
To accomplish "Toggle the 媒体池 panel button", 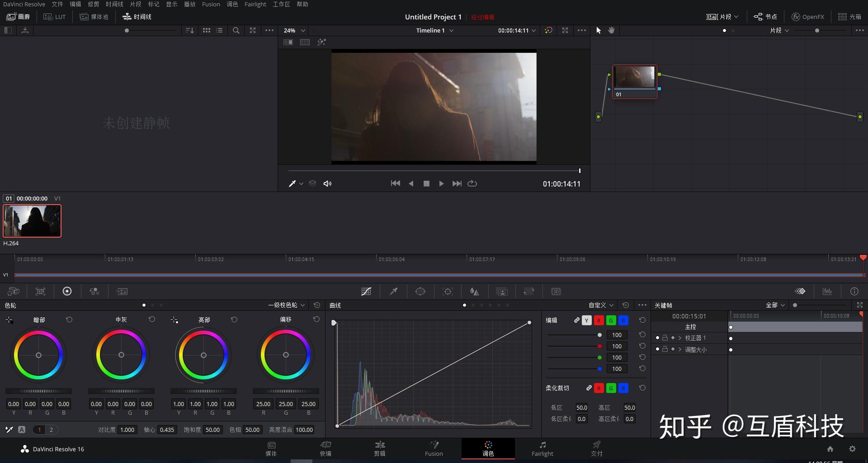I will tap(94, 17).
